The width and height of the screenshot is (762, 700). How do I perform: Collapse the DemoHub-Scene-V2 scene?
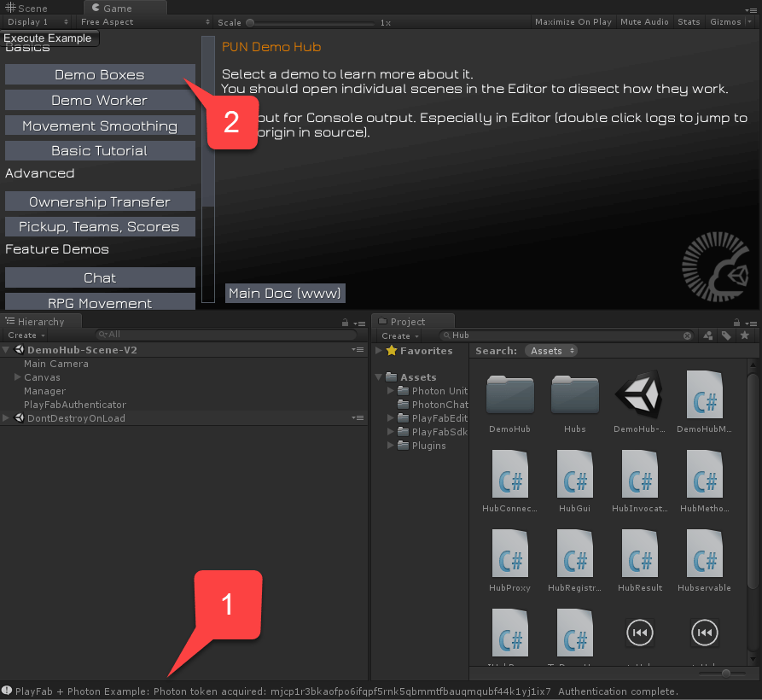[x=6, y=349]
